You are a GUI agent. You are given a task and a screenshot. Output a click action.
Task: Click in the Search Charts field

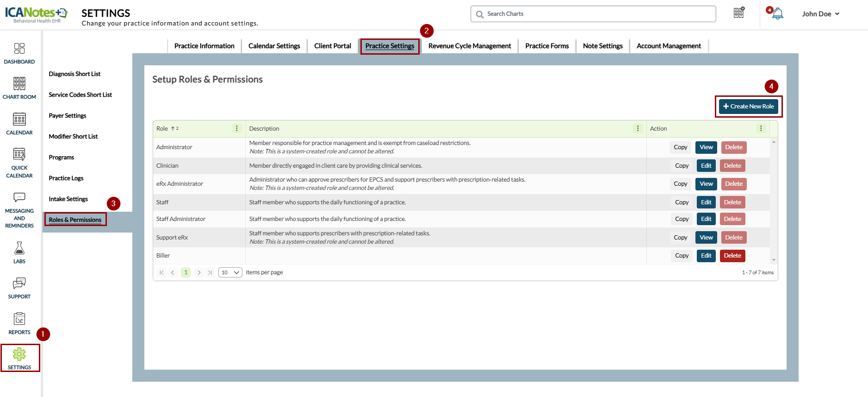click(x=593, y=14)
